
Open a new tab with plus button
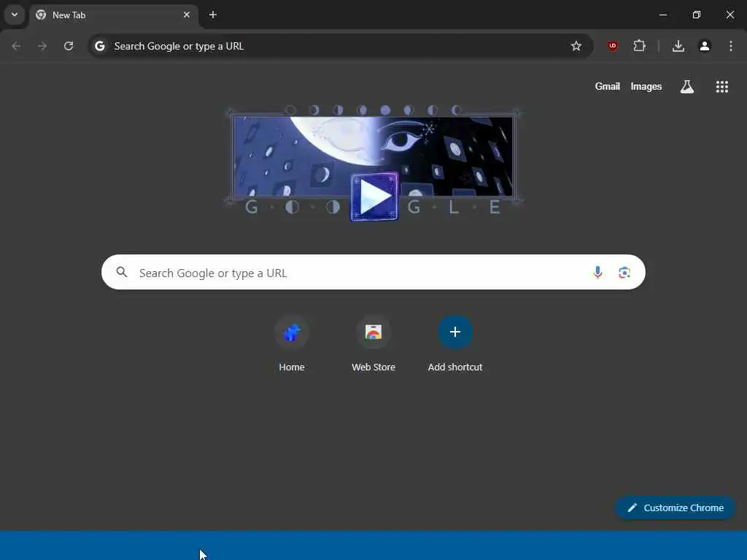coord(213,15)
